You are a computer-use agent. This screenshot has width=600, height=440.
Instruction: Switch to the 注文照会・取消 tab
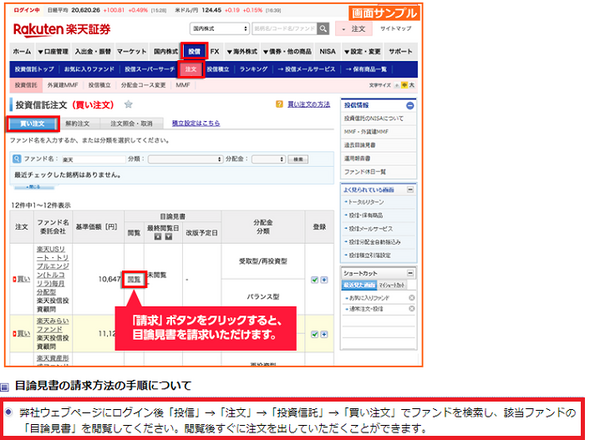[x=132, y=124]
